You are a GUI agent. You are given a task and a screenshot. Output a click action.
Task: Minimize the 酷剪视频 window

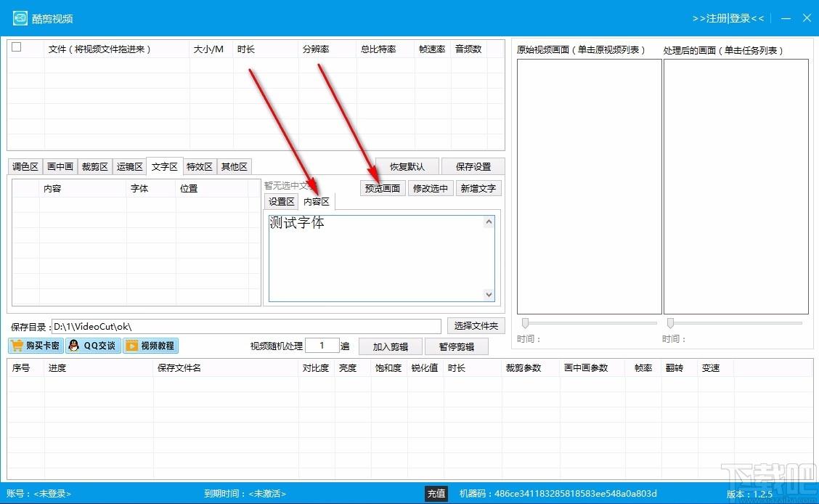click(786, 18)
